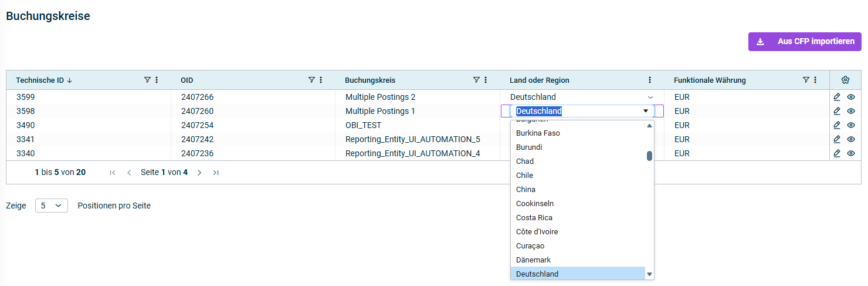Select Dänemark from the country list

click(533, 260)
